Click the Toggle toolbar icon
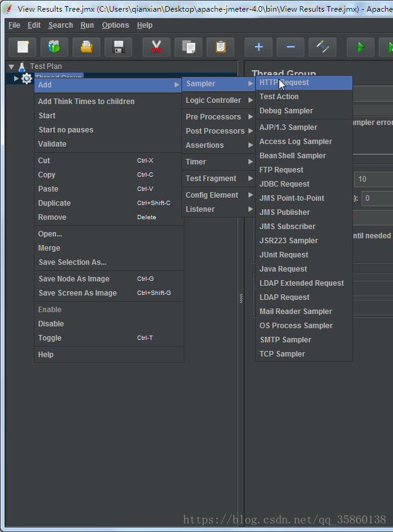Image resolution: width=393 pixels, height=532 pixels. [x=322, y=47]
